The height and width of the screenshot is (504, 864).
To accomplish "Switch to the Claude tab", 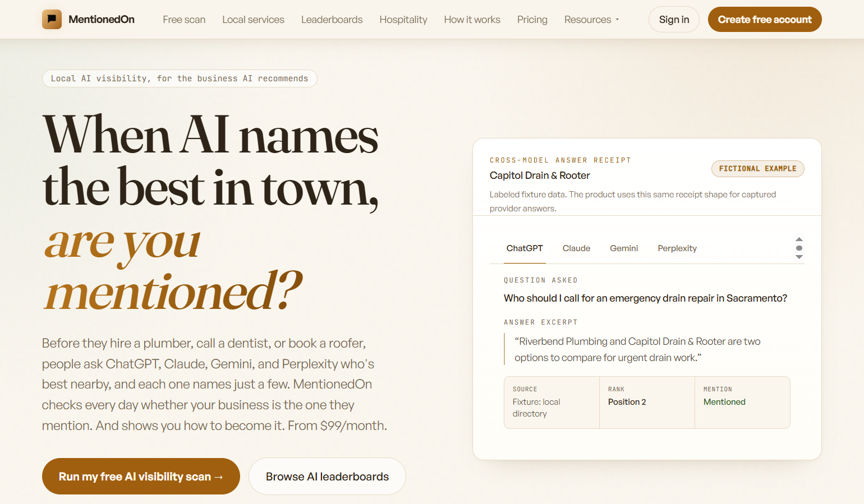I will [576, 248].
